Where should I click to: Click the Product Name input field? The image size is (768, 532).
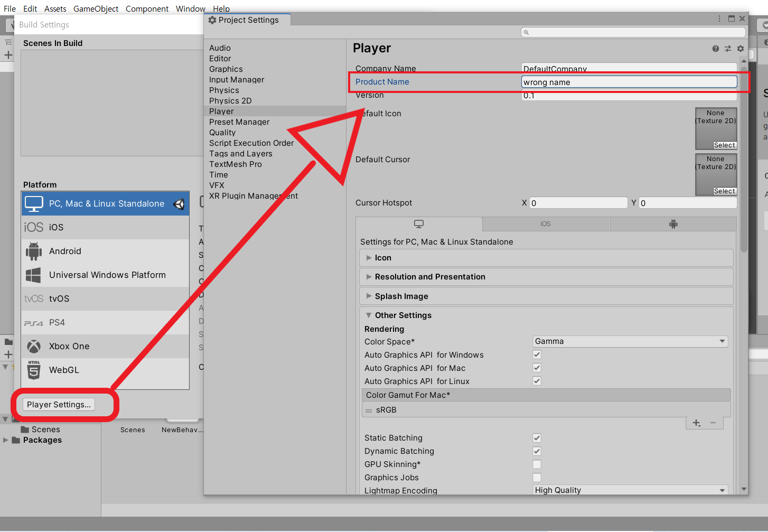click(x=629, y=82)
